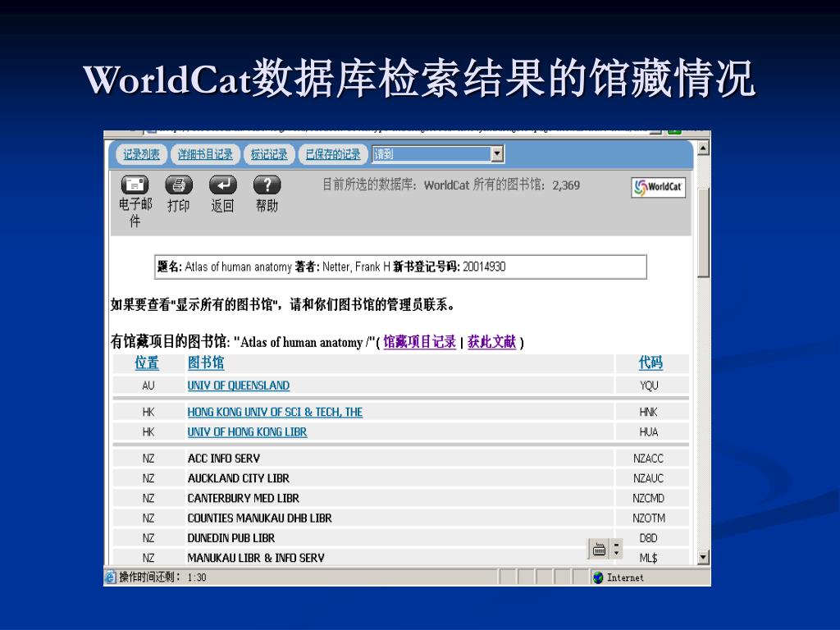Click the print (打印) icon
Screen dimensions: 840x630
point(178,185)
